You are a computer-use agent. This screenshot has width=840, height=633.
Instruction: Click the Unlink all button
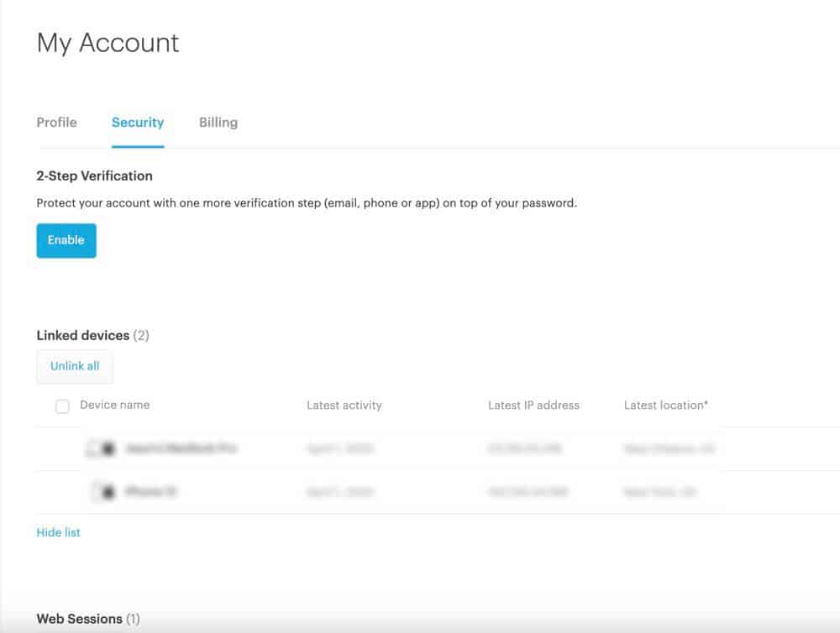click(75, 366)
